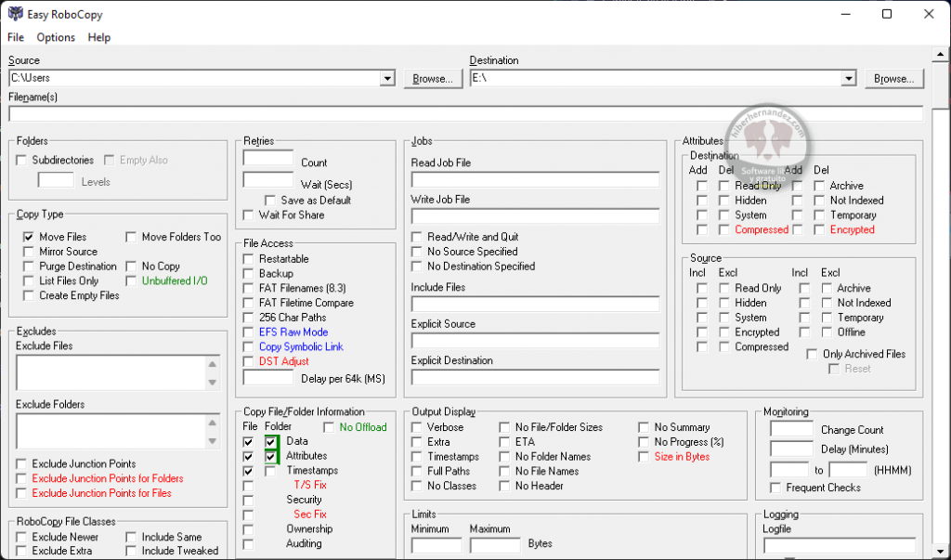The height and width of the screenshot is (560, 951).
Task: Toggle EFS Raw Mode checkbox
Action: tap(248, 332)
